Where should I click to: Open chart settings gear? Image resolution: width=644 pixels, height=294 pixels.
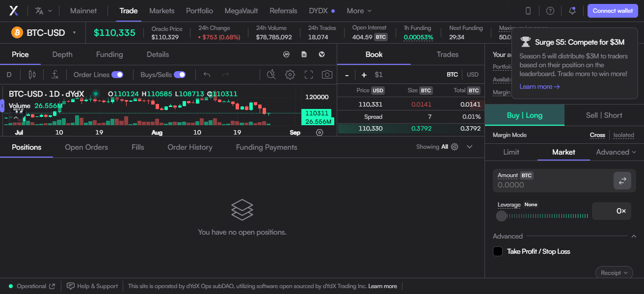(290, 75)
